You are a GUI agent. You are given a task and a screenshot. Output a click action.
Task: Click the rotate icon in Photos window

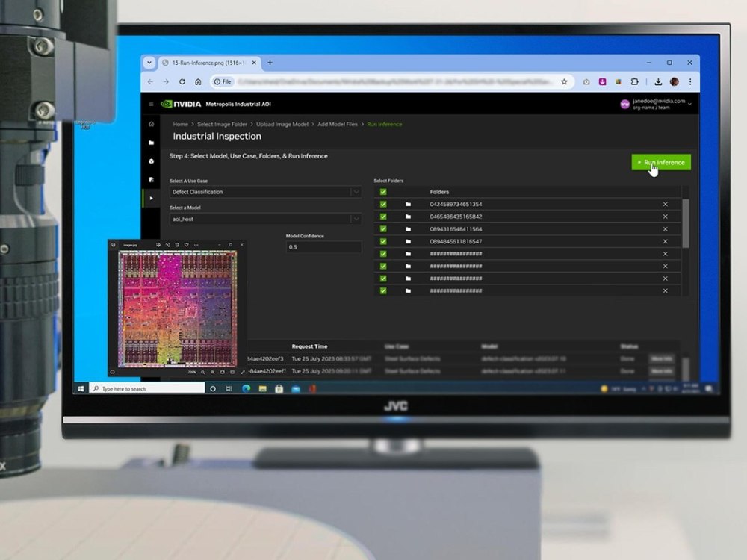click(x=167, y=245)
